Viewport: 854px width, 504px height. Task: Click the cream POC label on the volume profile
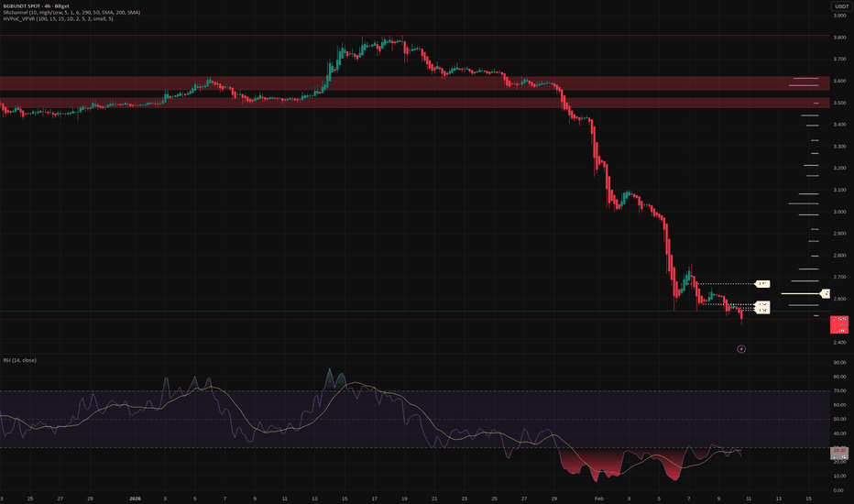[x=825, y=294]
